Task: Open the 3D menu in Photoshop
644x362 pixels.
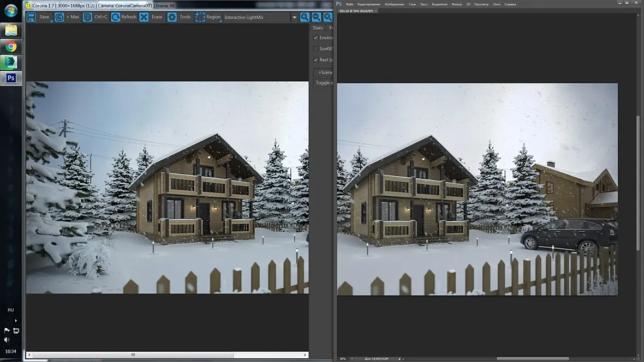Action: point(468,4)
